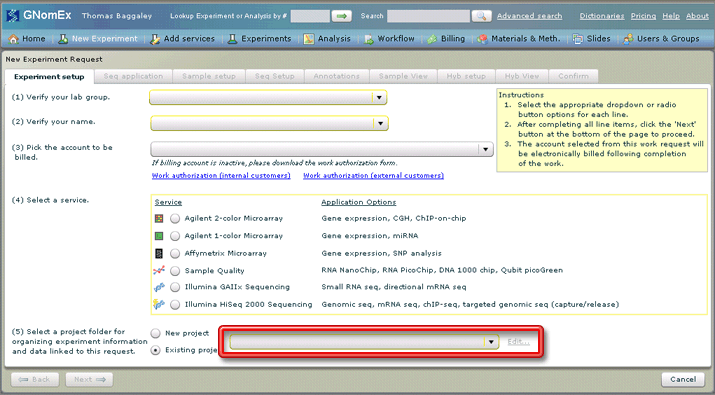Click the Workflow icon
Image resolution: width=715 pixels, height=395 pixels.
coord(369,39)
